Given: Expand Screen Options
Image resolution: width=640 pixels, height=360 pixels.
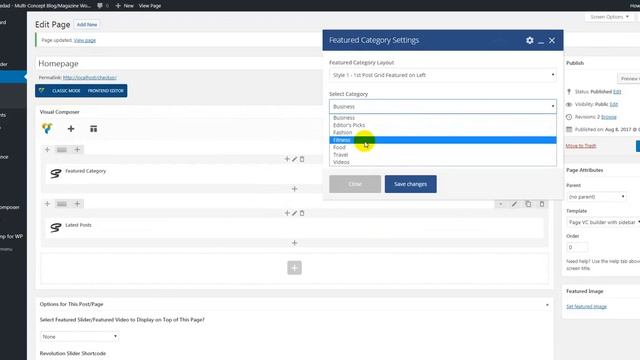Looking at the screenshot, I should (x=609, y=17).
